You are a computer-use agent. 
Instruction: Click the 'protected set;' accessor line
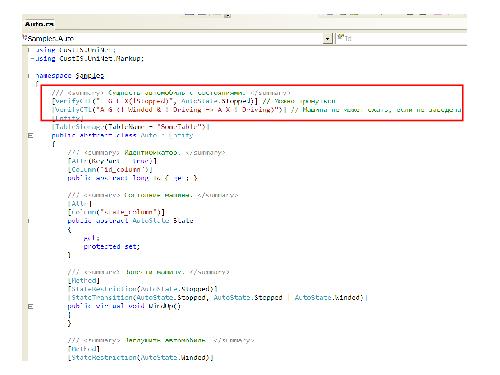pos(112,247)
